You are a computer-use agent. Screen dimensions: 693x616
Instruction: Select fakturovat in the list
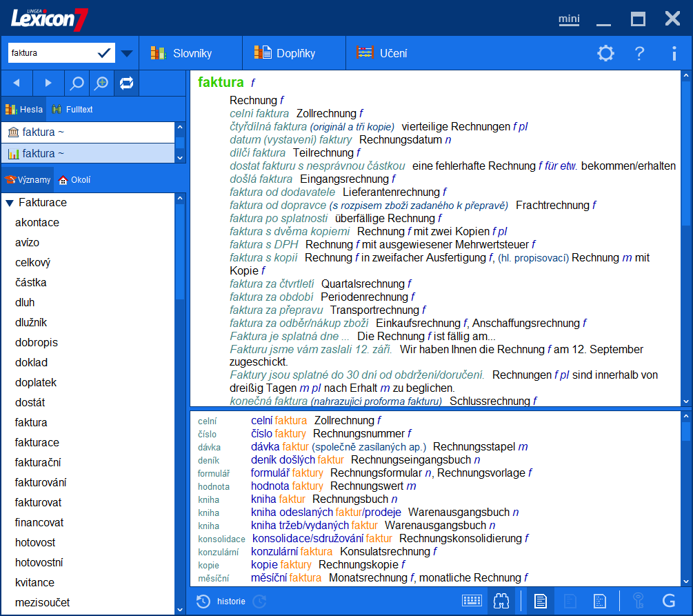click(x=38, y=502)
